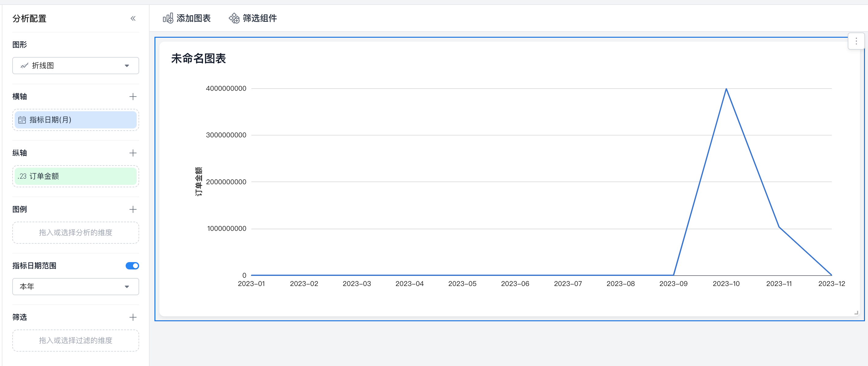The width and height of the screenshot is (868, 366).
Task: Open the 折线图 chart type dropdown
Action: 75,65
